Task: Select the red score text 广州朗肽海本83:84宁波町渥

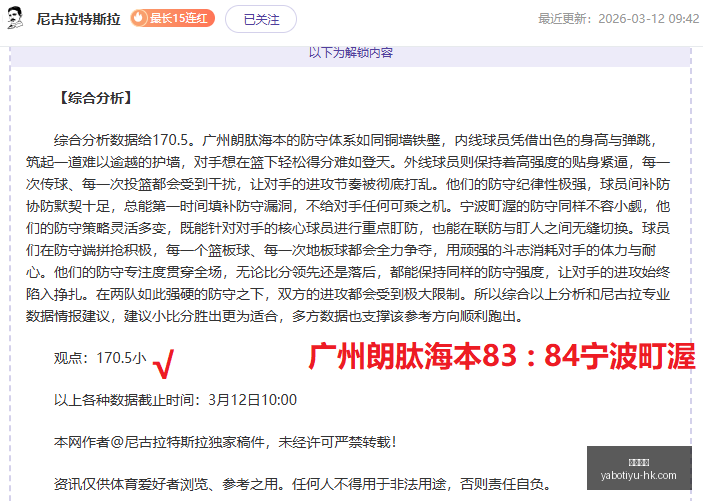Action: 502,356
